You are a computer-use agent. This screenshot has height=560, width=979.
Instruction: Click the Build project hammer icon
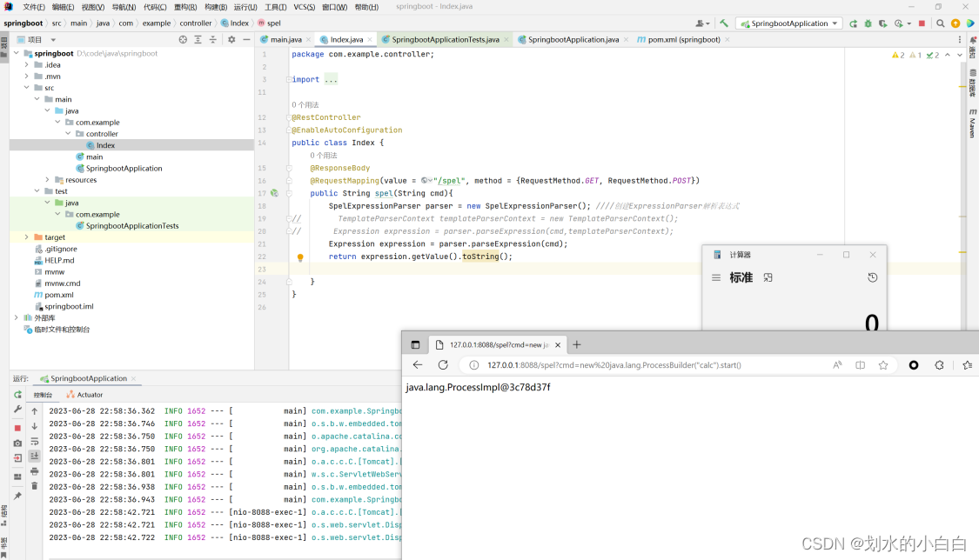point(724,23)
